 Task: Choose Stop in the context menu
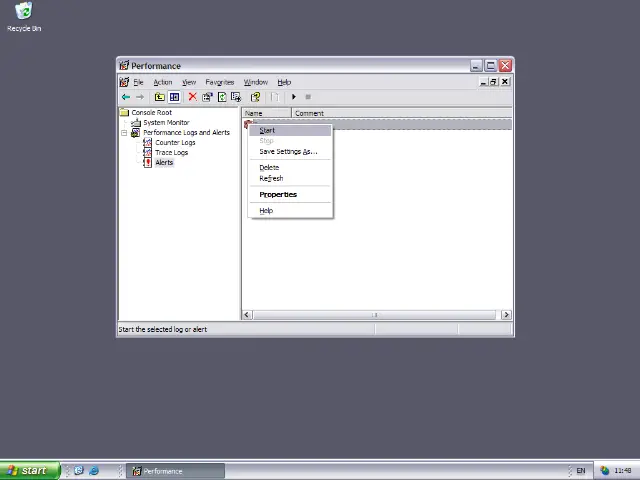(290, 141)
